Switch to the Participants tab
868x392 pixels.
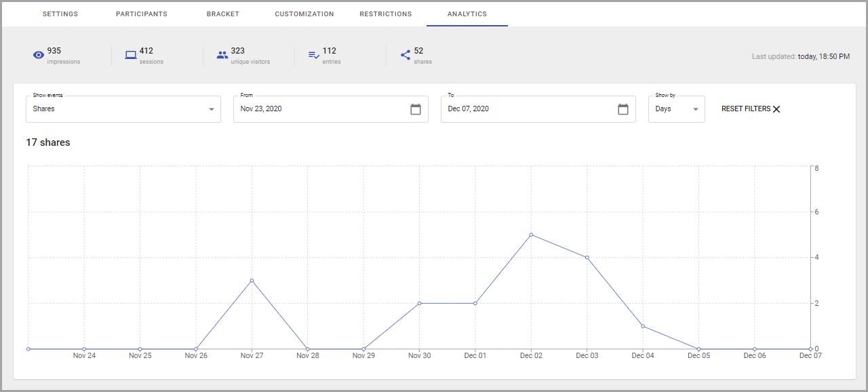pyautogui.click(x=142, y=14)
